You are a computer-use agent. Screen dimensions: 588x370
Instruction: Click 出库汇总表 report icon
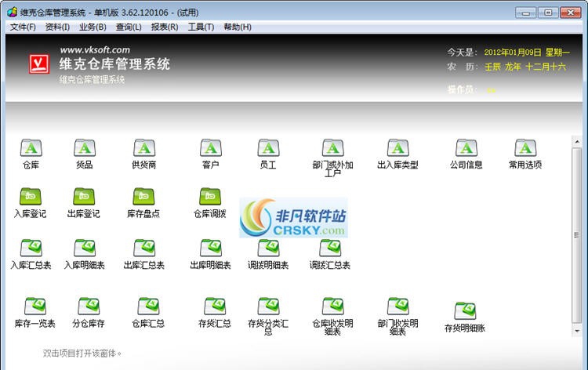pyautogui.click(x=144, y=248)
